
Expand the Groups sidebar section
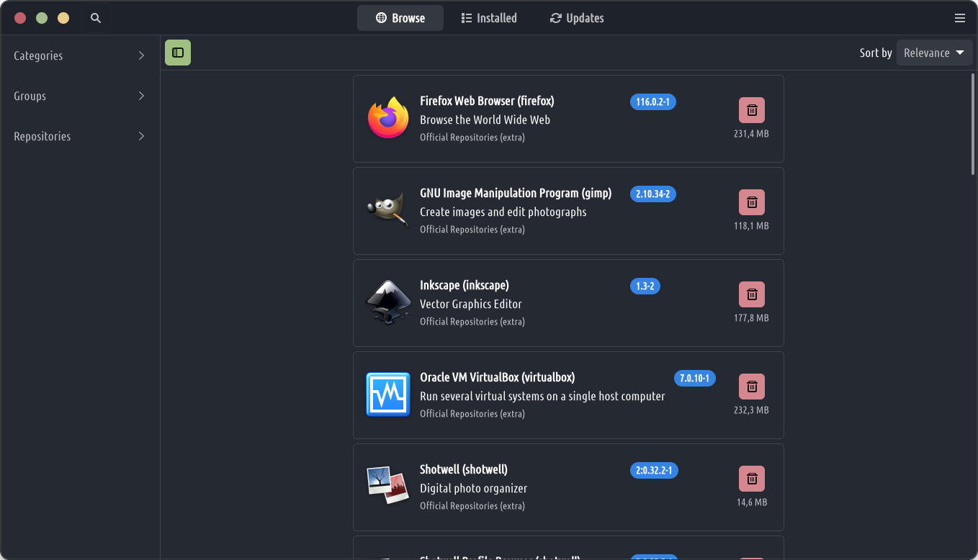79,96
